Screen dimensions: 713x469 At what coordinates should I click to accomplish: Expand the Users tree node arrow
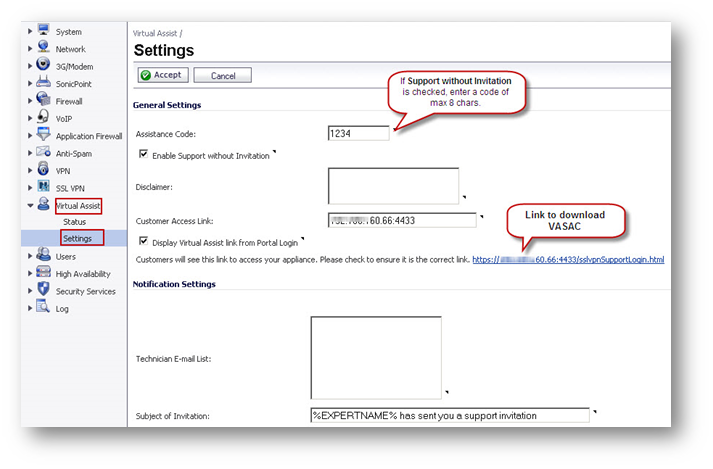tap(31, 257)
